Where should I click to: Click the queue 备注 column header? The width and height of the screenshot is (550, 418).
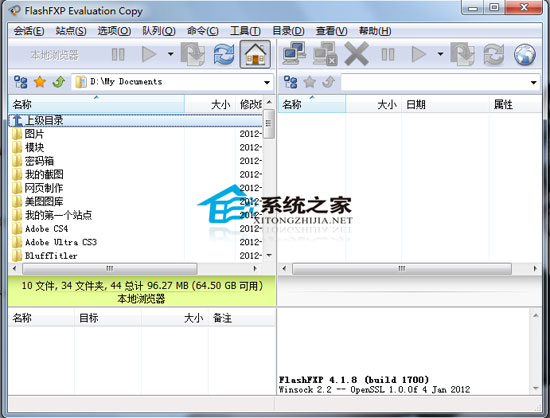point(242,318)
